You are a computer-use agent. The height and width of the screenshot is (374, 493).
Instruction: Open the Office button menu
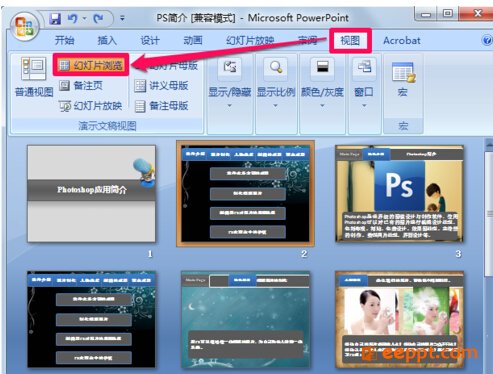24,27
